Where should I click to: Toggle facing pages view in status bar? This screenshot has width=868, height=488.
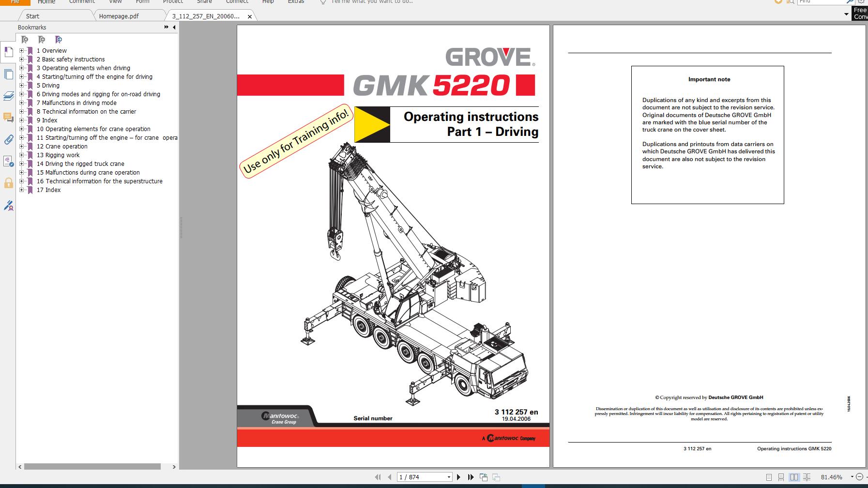(x=793, y=477)
